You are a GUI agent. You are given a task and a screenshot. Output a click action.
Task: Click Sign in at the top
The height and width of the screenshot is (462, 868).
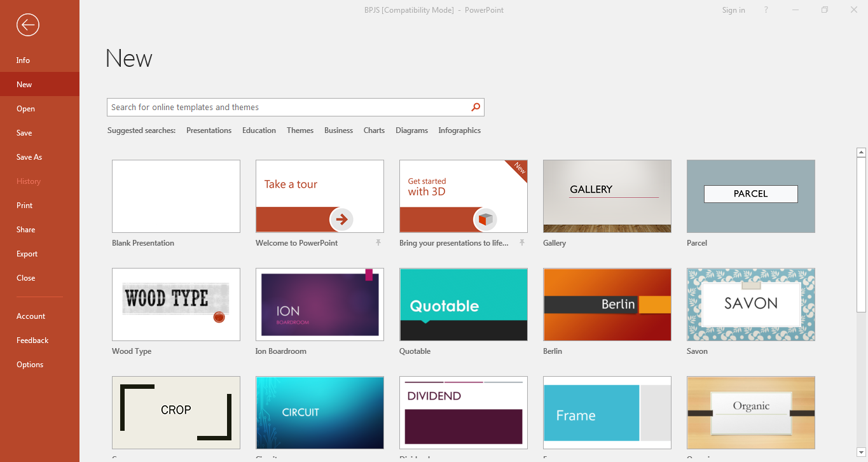[733, 10]
